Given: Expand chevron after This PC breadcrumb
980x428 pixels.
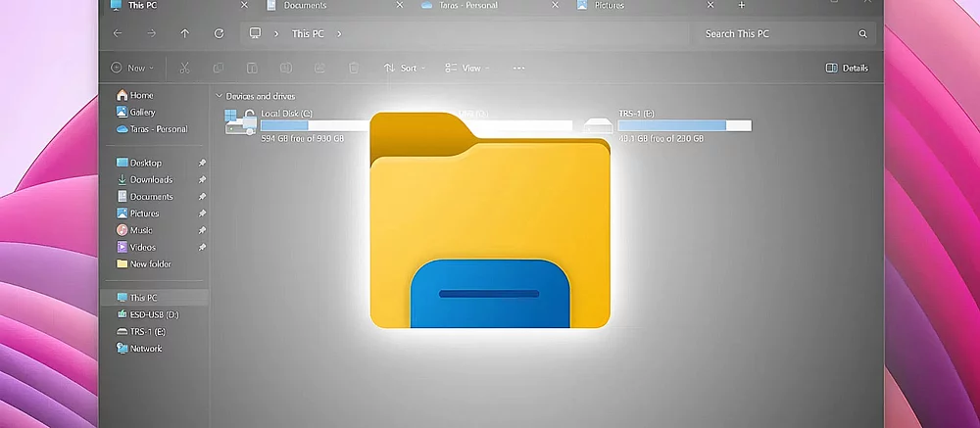Looking at the screenshot, I should click(339, 33).
